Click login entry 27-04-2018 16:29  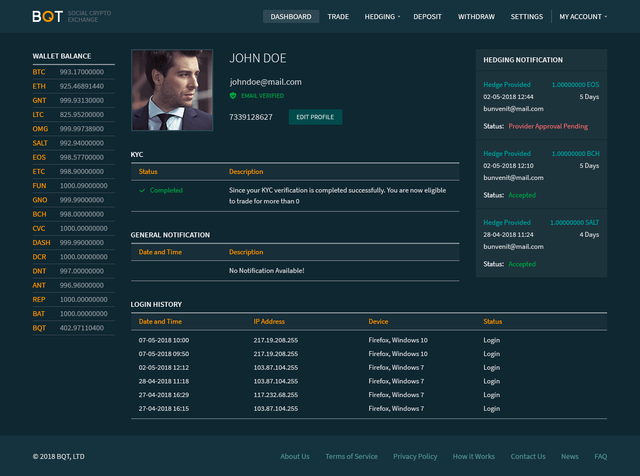pyautogui.click(x=164, y=395)
